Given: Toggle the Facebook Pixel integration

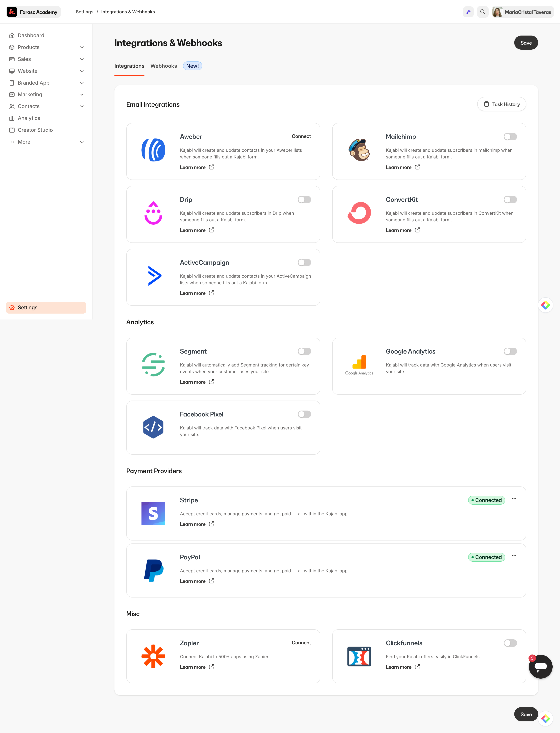Looking at the screenshot, I should [304, 414].
